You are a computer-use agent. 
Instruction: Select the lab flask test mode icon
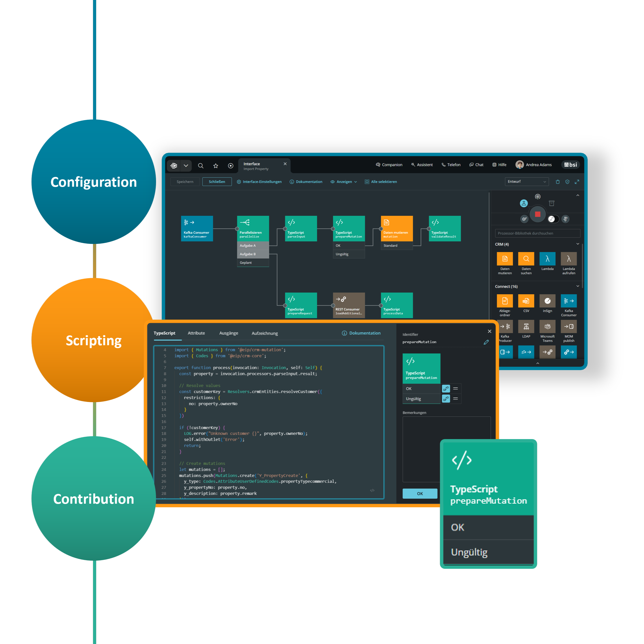click(x=524, y=203)
